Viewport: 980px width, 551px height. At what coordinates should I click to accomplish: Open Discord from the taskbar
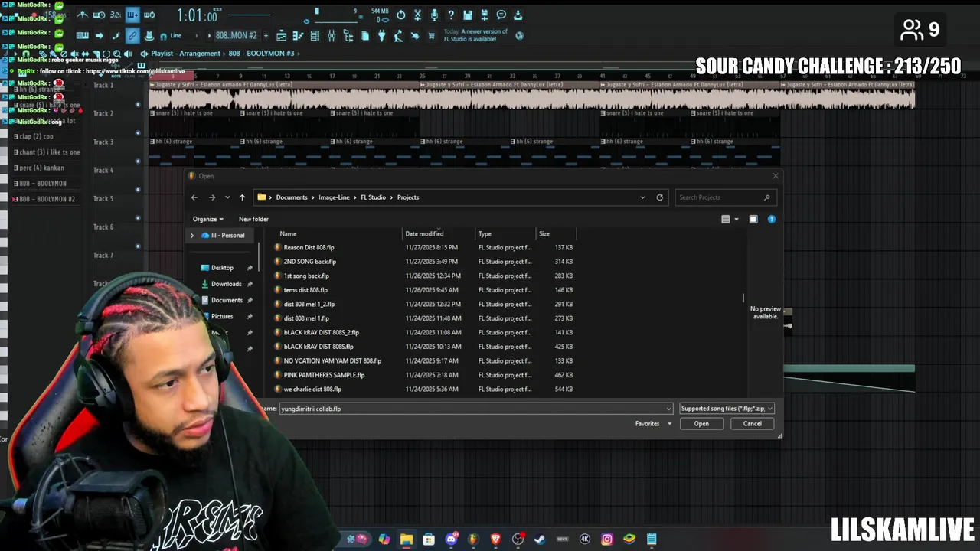tap(451, 539)
